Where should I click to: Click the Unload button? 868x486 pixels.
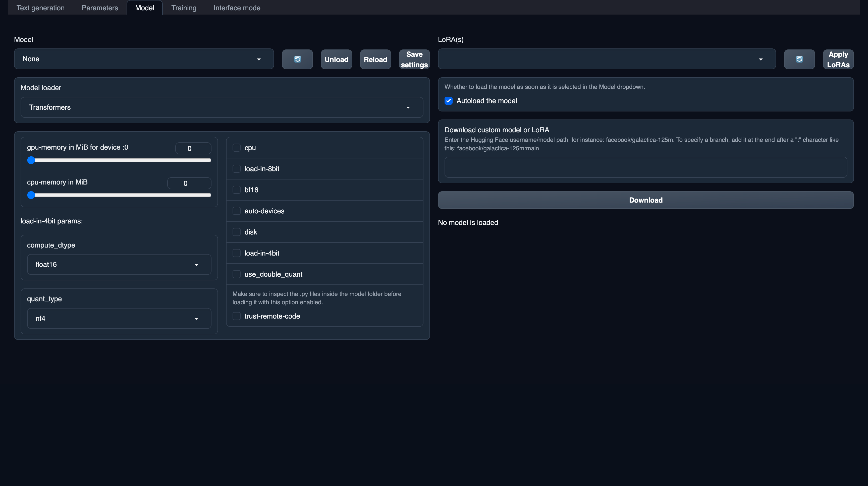[336, 59]
